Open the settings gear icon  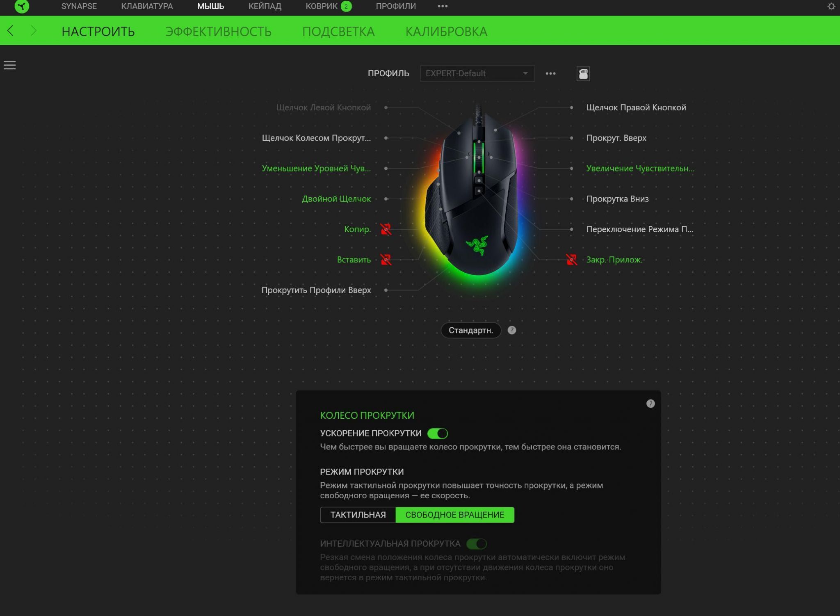click(x=831, y=6)
